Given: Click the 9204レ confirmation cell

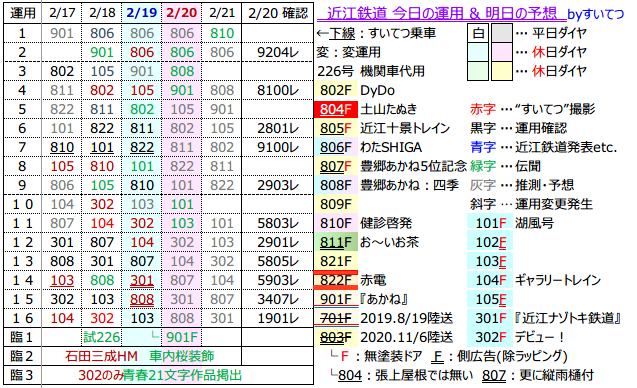Looking at the screenshot, I should [278, 52].
